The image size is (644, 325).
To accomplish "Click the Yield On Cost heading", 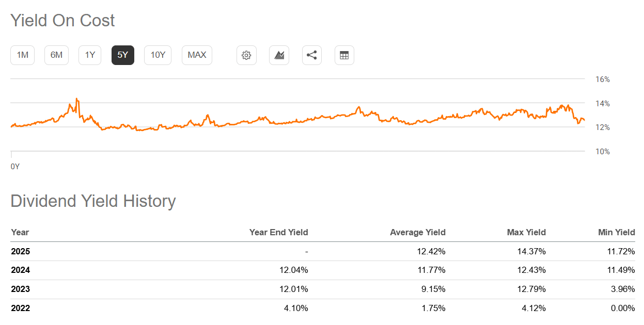I will [x=62, y=20].
